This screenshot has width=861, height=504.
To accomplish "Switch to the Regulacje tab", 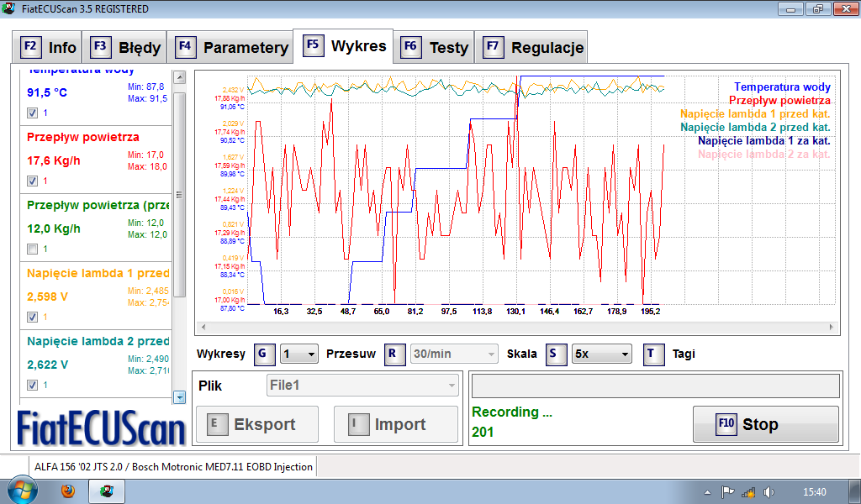I will [531, 47].
